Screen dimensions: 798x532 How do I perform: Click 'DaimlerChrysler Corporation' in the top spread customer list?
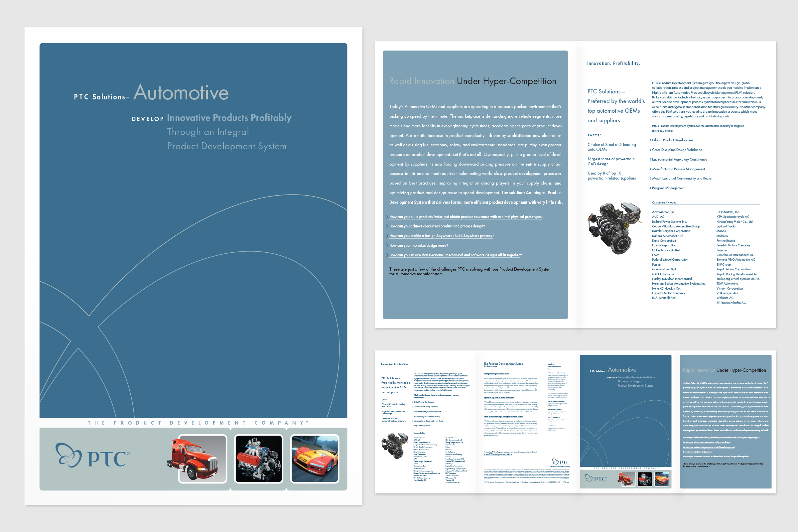[x=671, y=231]
